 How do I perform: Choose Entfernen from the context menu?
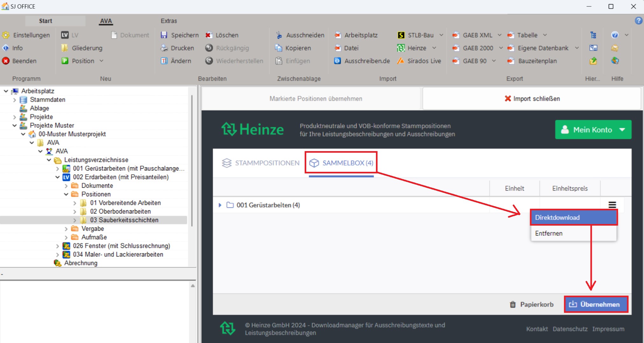click(574, 233)
